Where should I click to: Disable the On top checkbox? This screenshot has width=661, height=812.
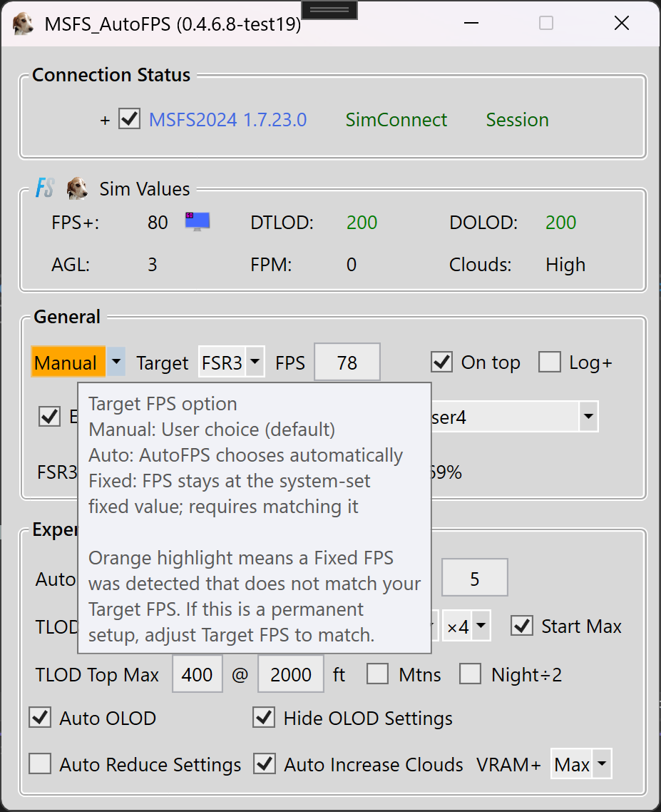point(441,362)
